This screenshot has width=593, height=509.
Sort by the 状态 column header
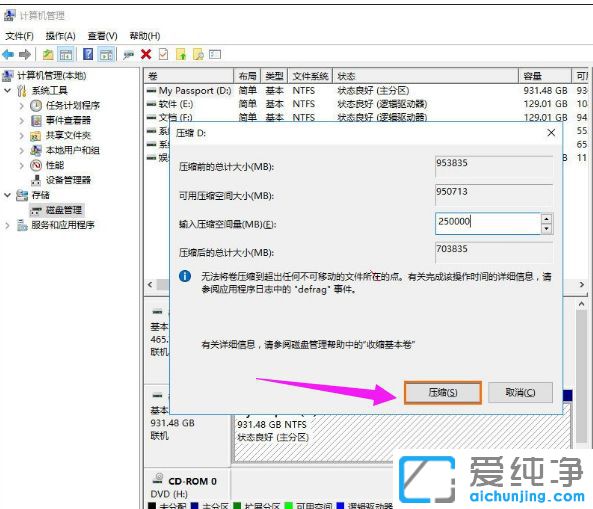point(425,76)
